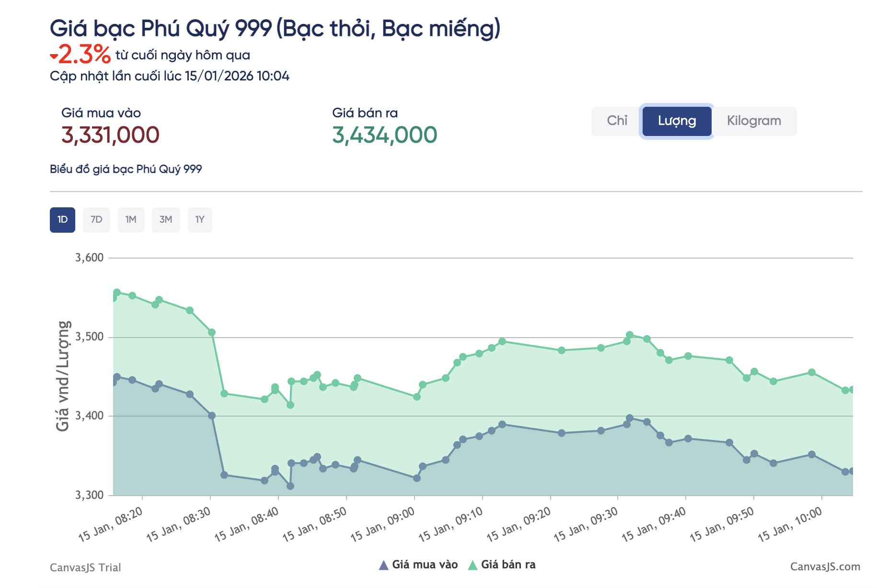Click the active 1D range button
This screenshot has height=588, width=876.
tap(62, 219)
